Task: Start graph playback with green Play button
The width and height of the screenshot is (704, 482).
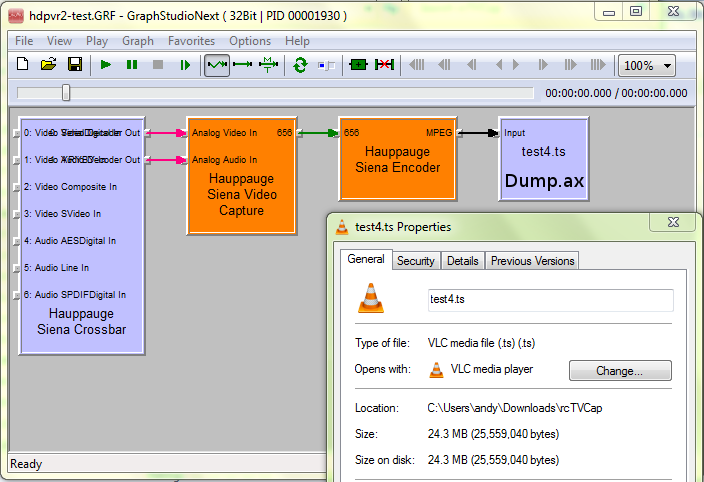Action: pyautogui.click(x=106, y=65)
